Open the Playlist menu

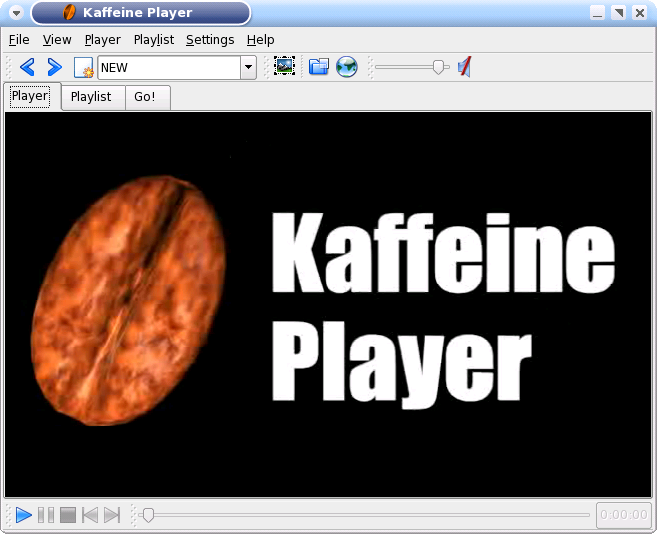[154, 40]
